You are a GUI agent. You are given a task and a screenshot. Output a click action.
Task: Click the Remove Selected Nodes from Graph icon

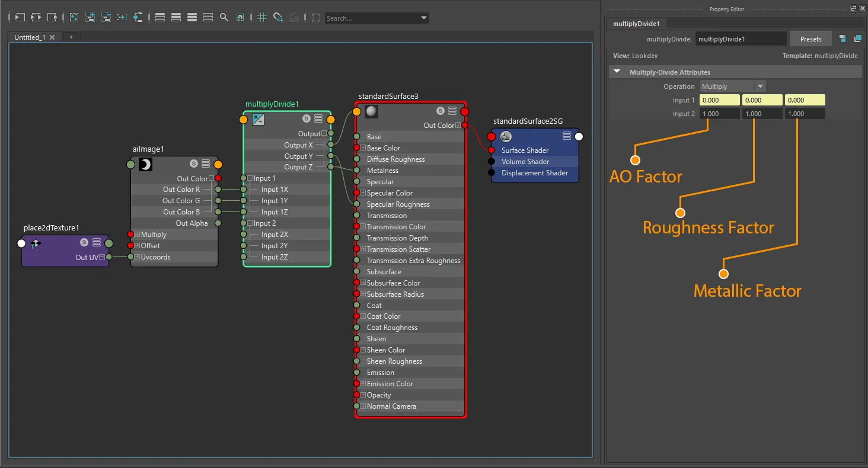(x=106, y=18)
